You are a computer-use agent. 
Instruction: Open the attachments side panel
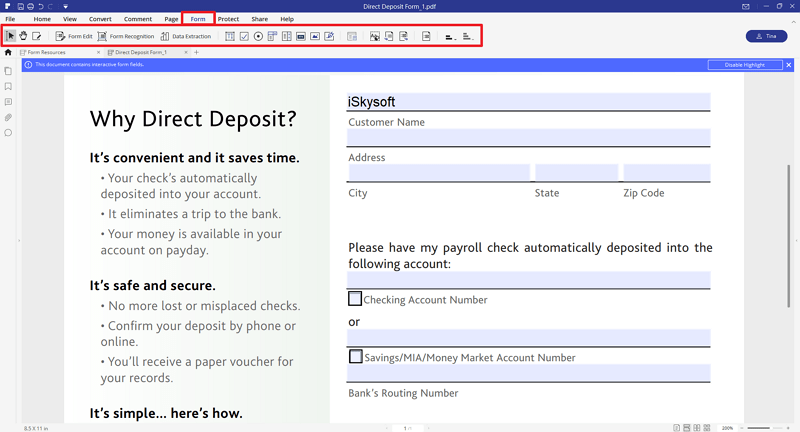point(8,117)
